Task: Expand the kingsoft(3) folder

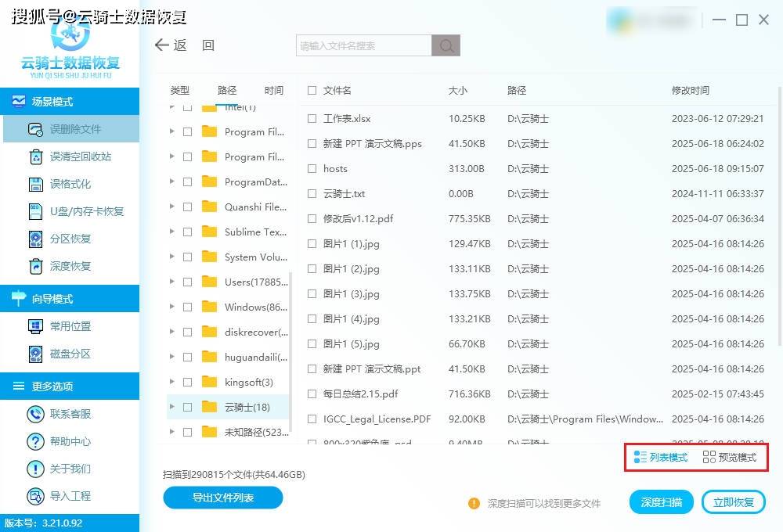Action: point(172,382)
